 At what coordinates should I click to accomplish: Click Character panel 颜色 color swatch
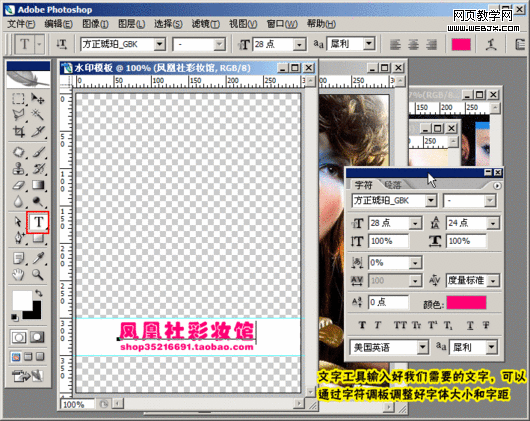[x=466, y=302]
